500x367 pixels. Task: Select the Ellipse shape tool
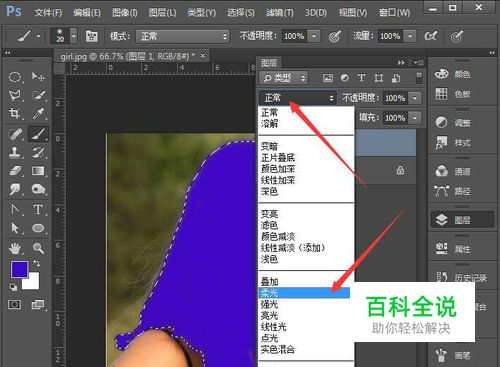tap(38, 228)
